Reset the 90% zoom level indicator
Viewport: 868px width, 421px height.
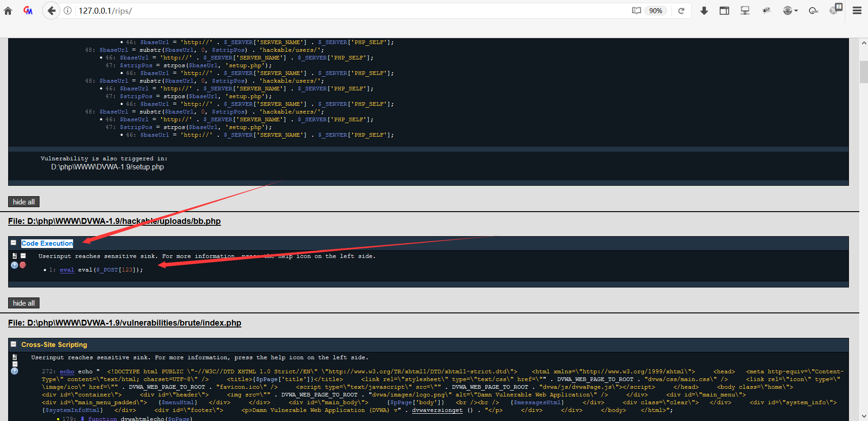pos(656,10)
